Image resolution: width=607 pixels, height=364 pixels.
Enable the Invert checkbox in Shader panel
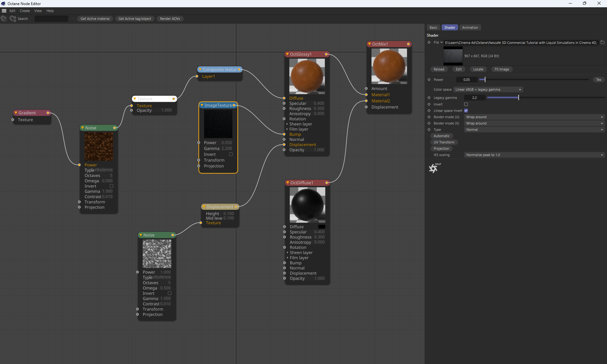[466, 104]
